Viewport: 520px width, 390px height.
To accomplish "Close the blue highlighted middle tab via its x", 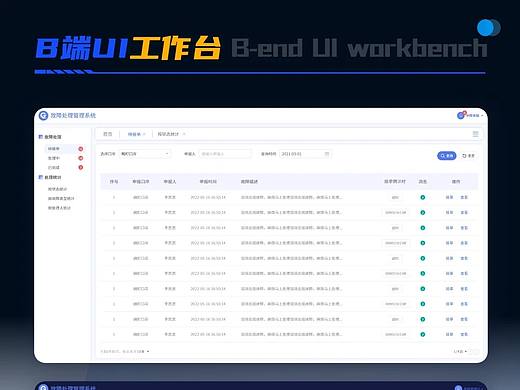I will (x=144, y=134).
